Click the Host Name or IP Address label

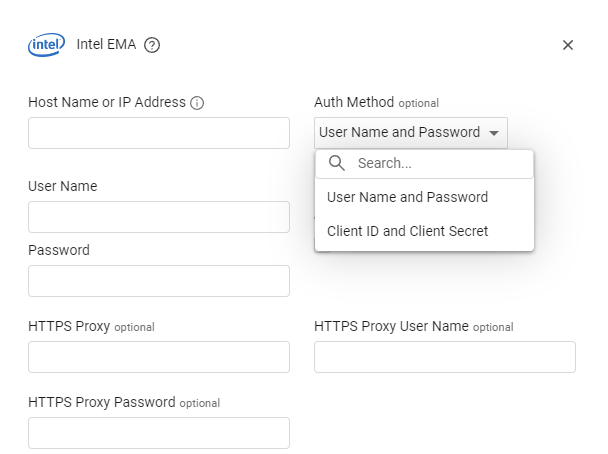point(107,102)
